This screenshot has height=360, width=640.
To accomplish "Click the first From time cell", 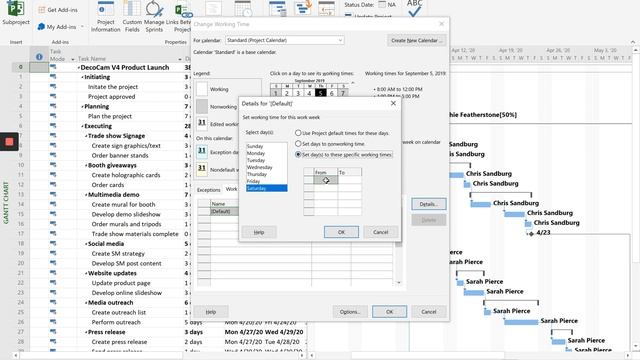I will (325, 180).
